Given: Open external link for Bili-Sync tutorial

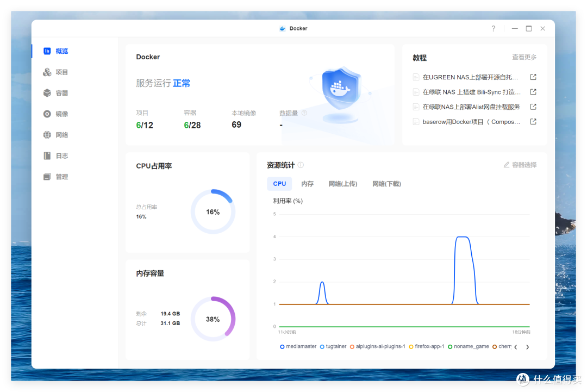Looking at the screenshot, I should click(x=533, y=92).
